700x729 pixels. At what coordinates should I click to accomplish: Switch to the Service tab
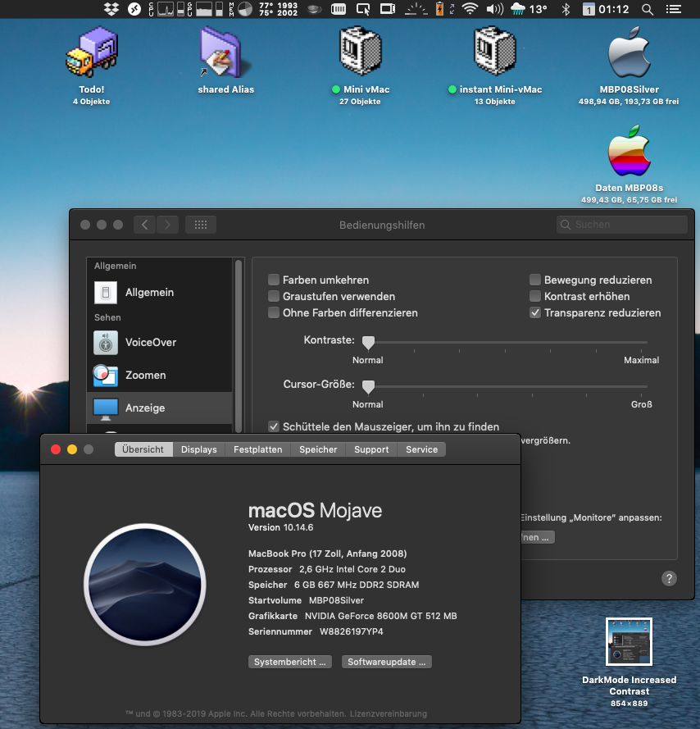[x=421, y=449]
